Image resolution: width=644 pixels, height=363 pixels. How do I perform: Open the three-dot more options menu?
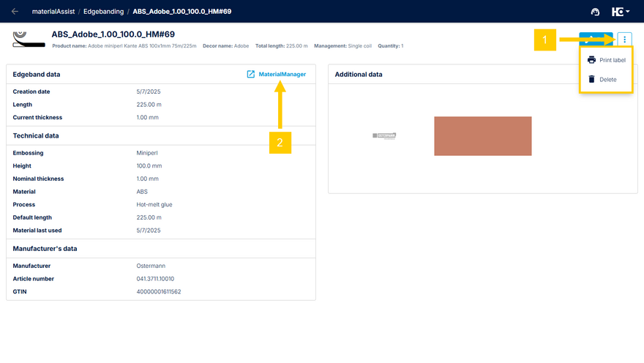(625, 40)
